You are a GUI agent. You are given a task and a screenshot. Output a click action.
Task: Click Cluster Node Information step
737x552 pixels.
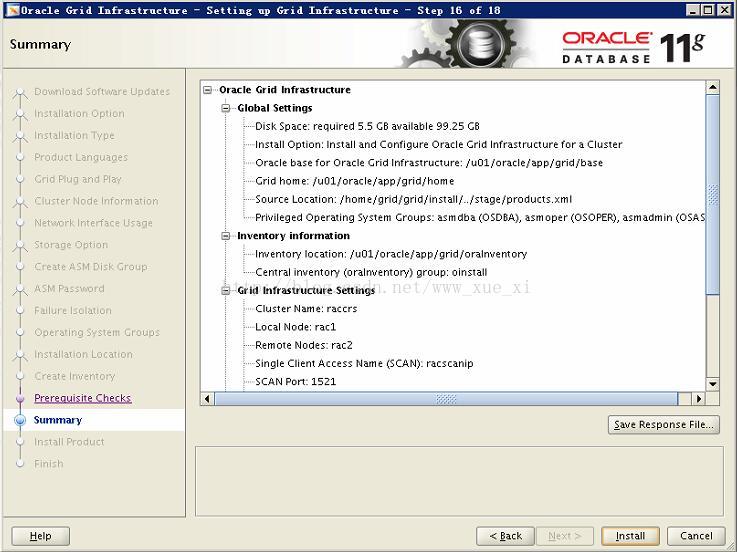96,201
